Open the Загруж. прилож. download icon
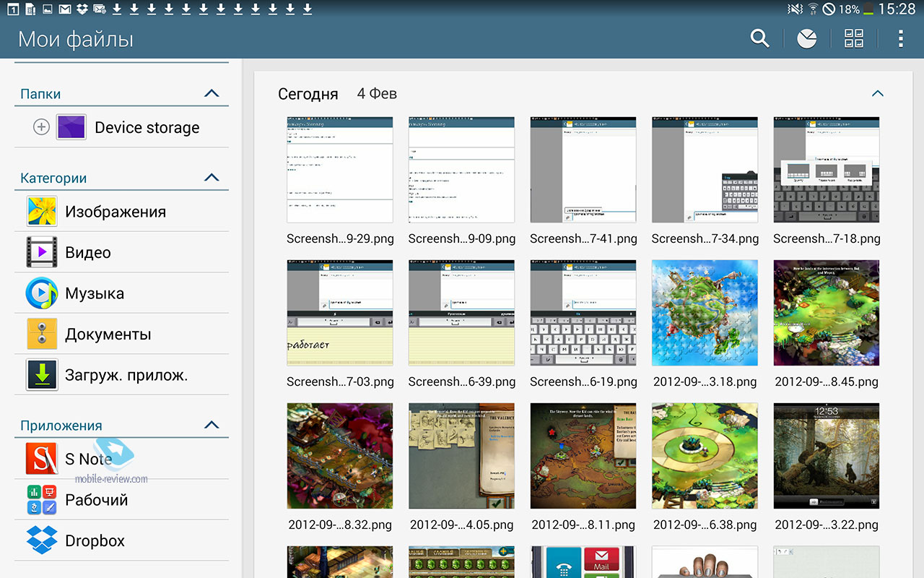Viewport: 924px width, 578px height. click(42, 375)
